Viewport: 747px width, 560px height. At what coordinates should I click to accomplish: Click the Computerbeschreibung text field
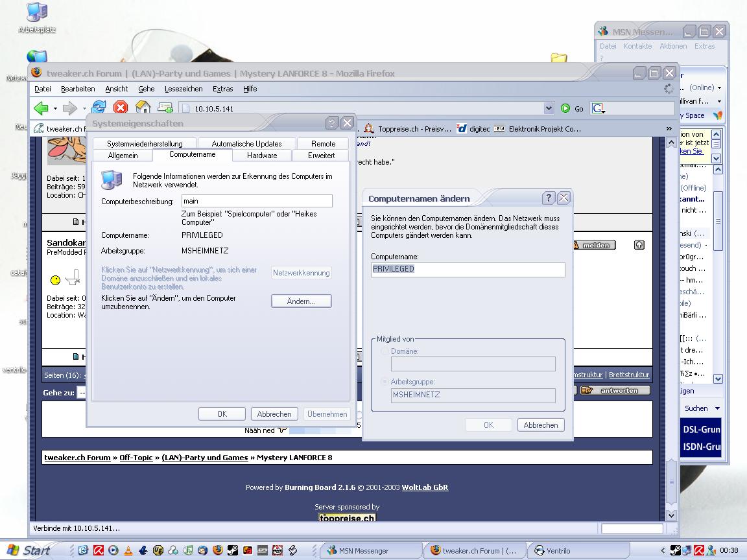point(257,202)
